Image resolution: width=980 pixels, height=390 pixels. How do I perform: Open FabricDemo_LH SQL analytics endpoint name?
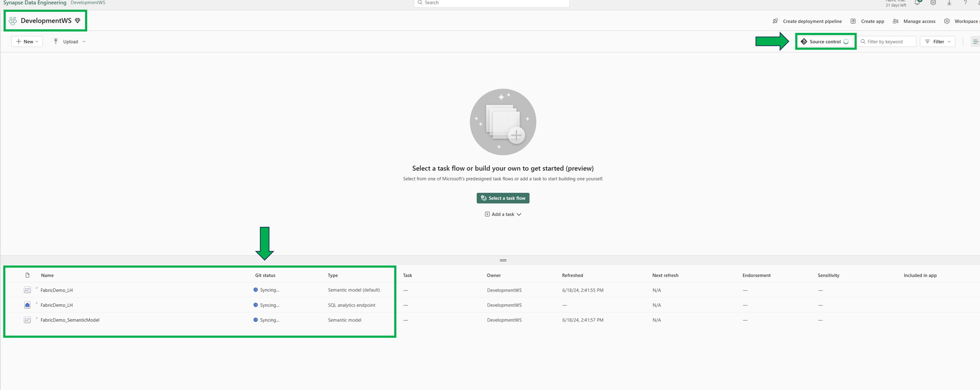(56, 305)
